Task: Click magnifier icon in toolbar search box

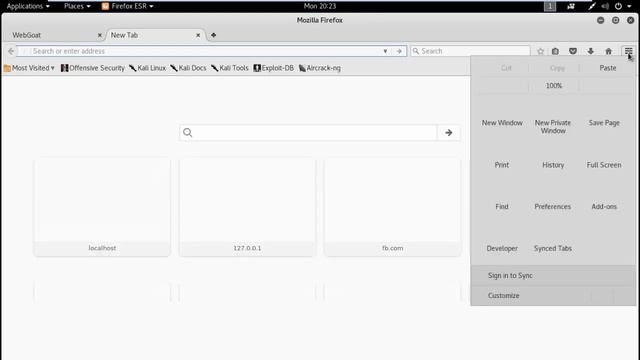Action: [416, 51]
